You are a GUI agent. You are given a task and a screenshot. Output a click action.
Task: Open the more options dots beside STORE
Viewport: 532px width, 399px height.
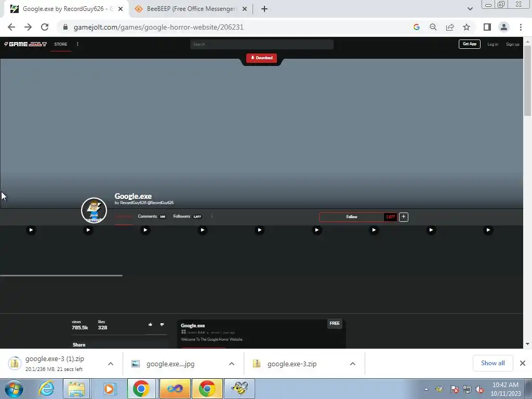pyautogui.click(x=77, y=44)
